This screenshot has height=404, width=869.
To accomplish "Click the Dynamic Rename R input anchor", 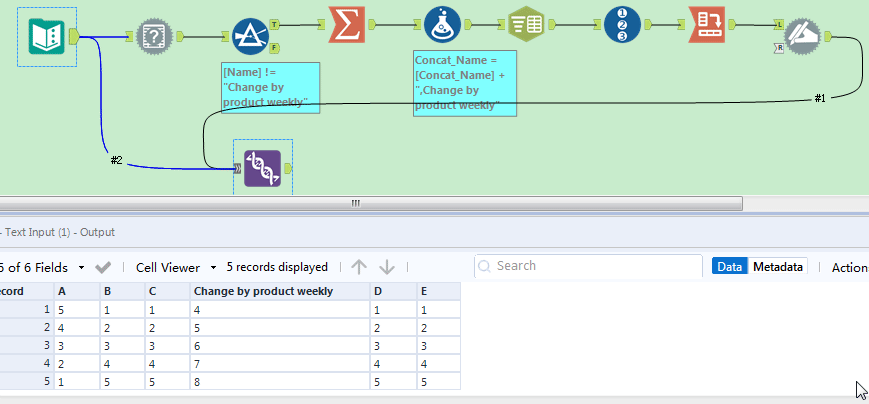I will point(779,49).
